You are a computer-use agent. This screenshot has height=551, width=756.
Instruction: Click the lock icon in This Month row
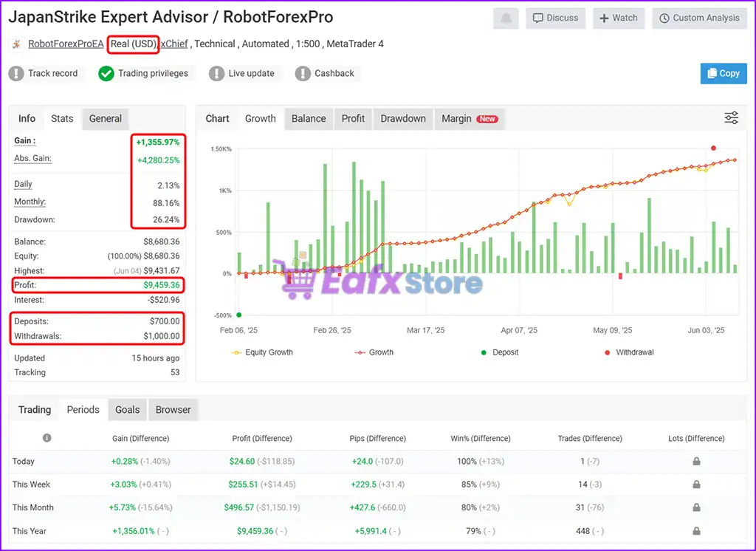pyautogui.click(x=696, y=507)
